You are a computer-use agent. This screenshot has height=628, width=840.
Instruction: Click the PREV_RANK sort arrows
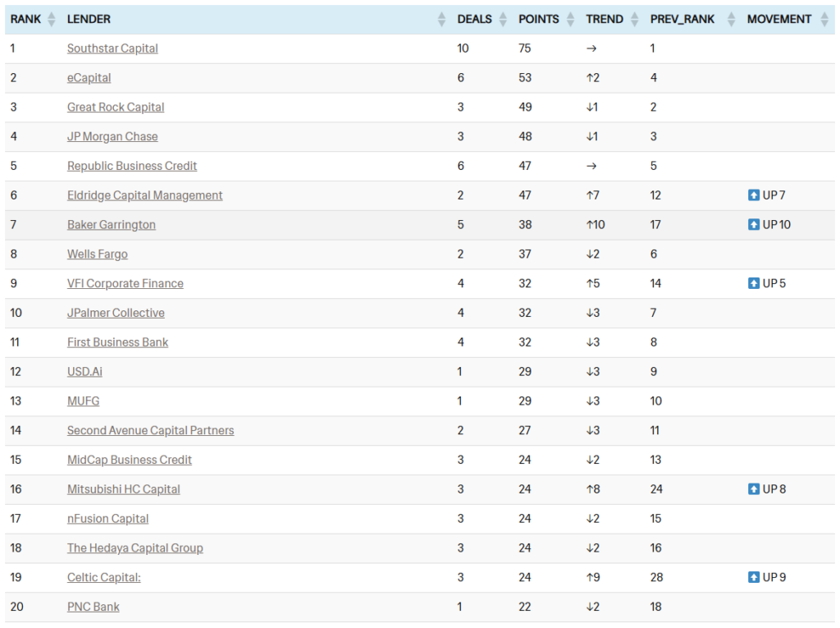[732, 20]
